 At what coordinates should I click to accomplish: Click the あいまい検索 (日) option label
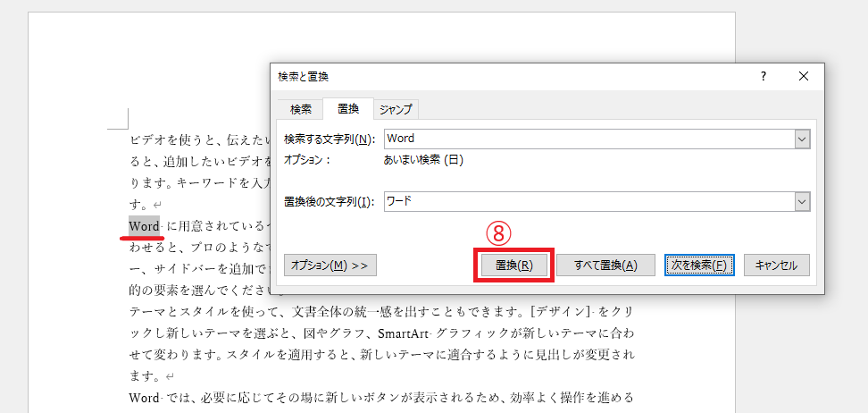coord(422,160)
